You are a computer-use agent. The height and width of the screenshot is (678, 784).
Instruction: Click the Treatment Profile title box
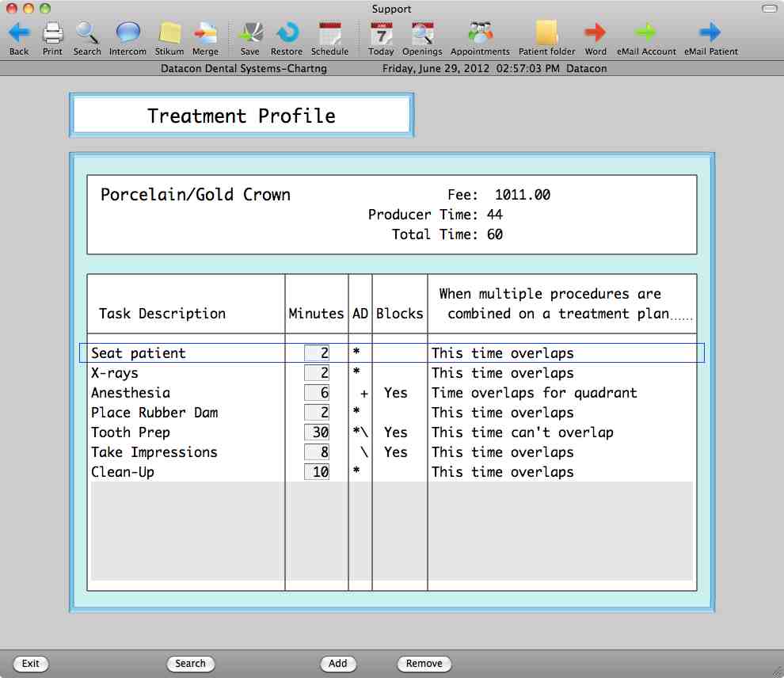[242, 116]
